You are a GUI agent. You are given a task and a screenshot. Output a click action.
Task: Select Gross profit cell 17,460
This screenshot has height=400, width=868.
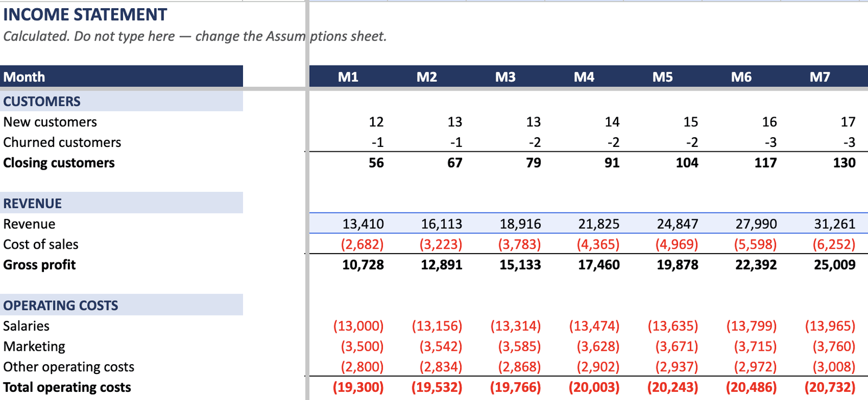pyautogui.click(x=599, y=264)
